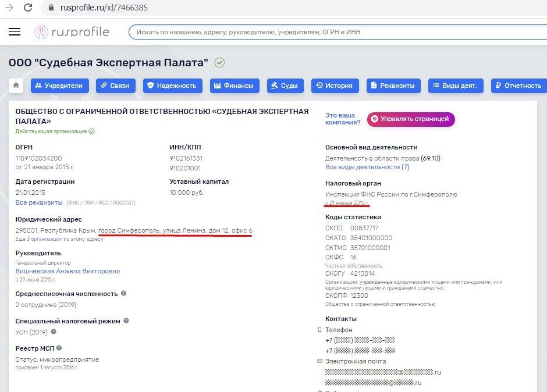Click help icon next to УСН (2019)
This screenshot has height=392, width=547.
click(x=54, y=332)
